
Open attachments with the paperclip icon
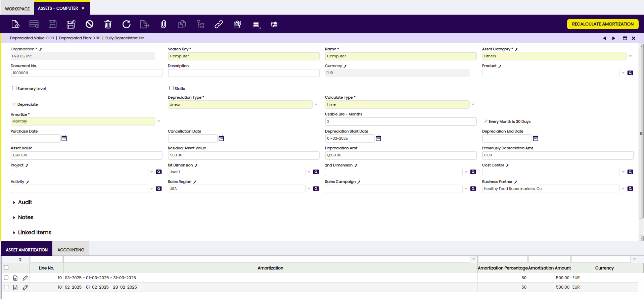(163, 24)
